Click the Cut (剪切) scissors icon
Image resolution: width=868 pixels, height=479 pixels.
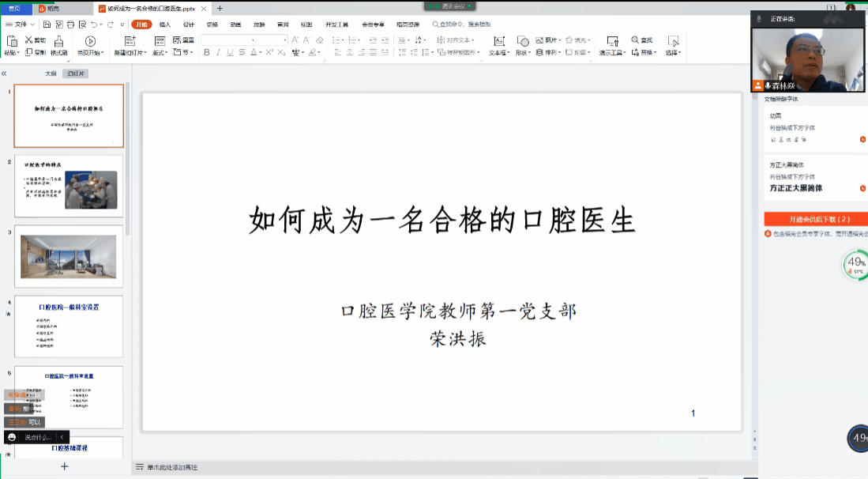click(29, 40)
